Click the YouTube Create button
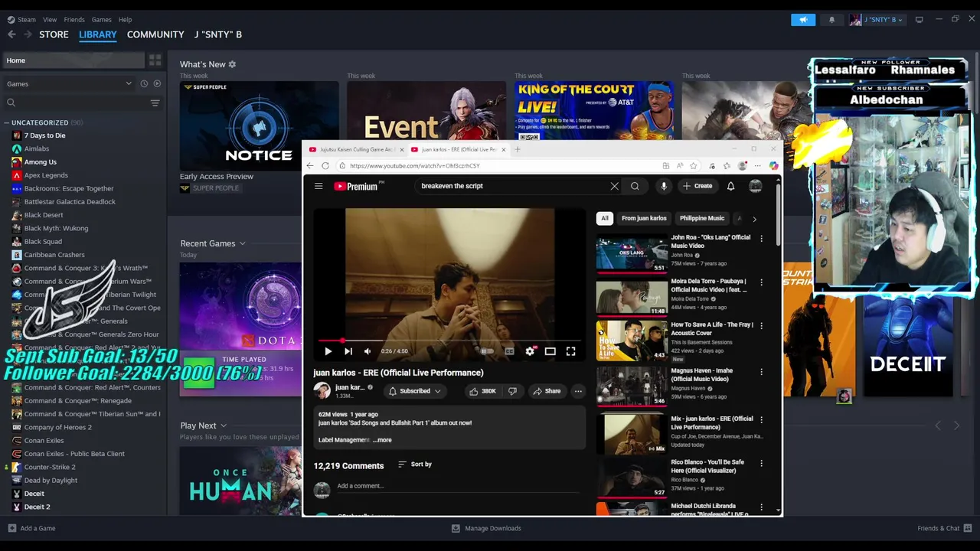The width and height of the screenshot is (980, 551). coord(697,186)
